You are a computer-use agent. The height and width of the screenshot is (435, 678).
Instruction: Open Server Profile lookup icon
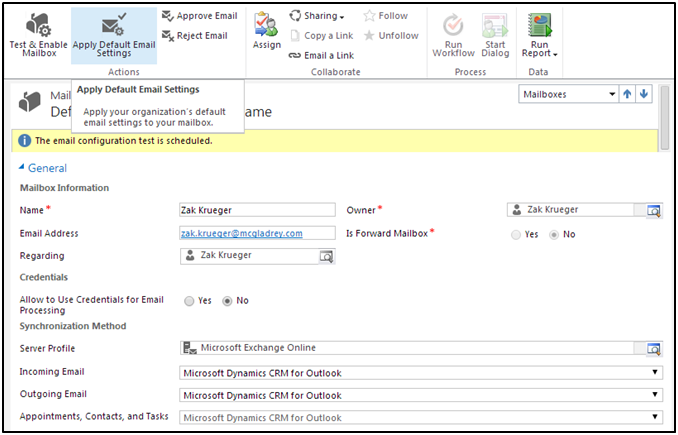[x=654, y=349]
